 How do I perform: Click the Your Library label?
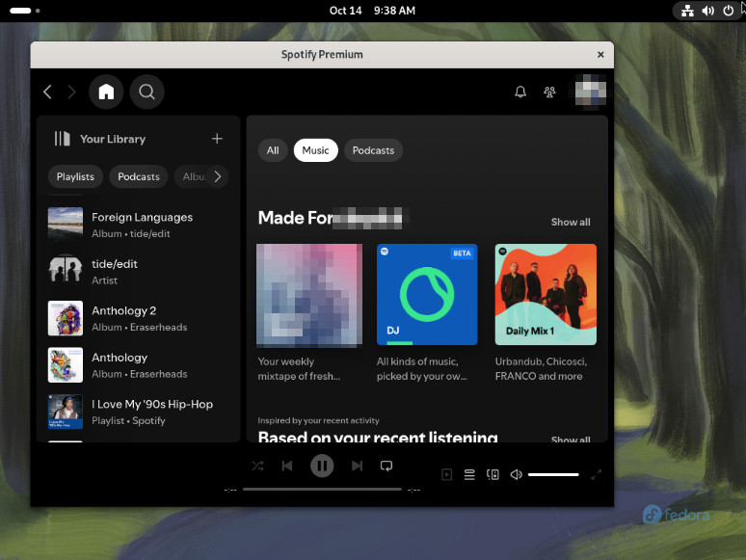(113, 139)
